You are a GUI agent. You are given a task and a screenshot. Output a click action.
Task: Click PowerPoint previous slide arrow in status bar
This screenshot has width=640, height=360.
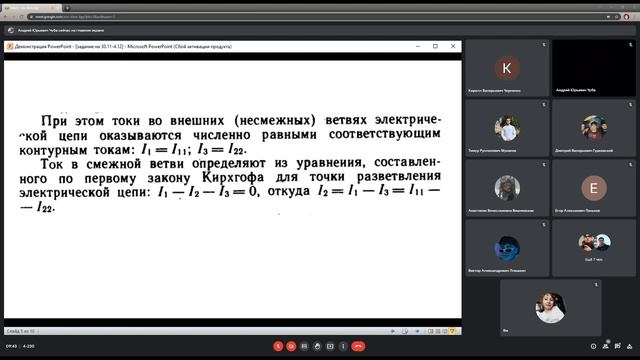click(393, 331)
